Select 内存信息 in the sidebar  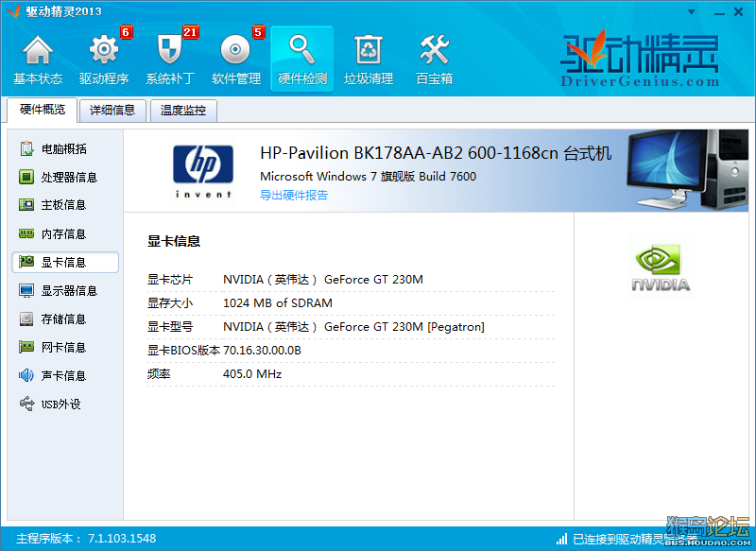(x=65, y=234)
